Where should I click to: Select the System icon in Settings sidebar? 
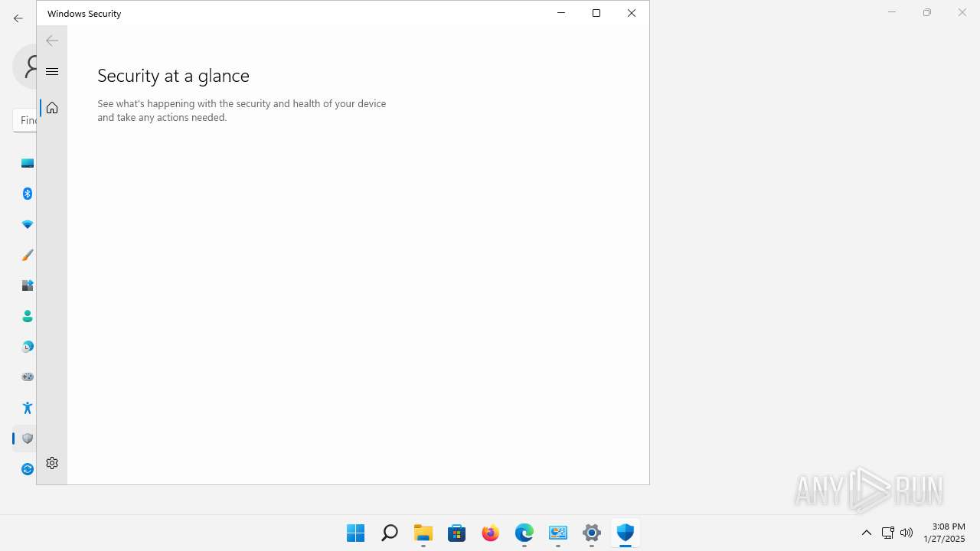coord(28,163)
